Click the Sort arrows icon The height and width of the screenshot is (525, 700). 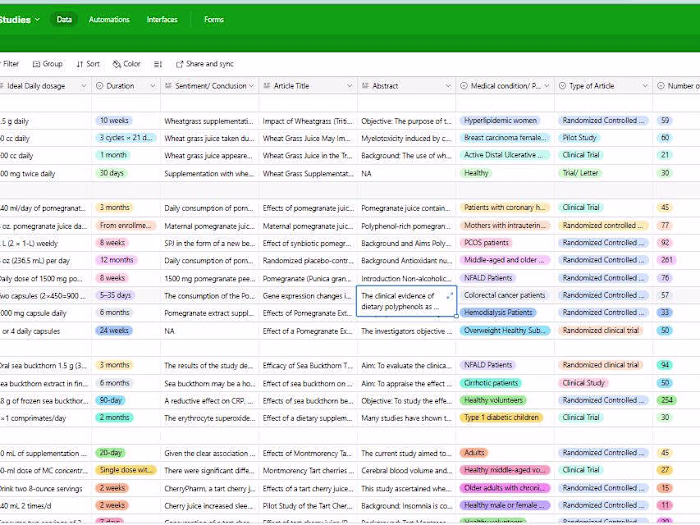[x=80, y=64]
